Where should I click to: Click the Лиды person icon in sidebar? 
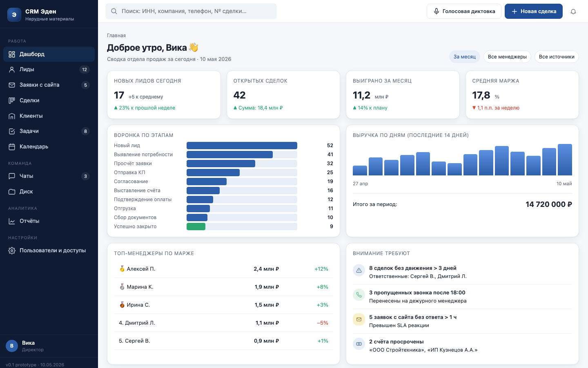(12, 70)
